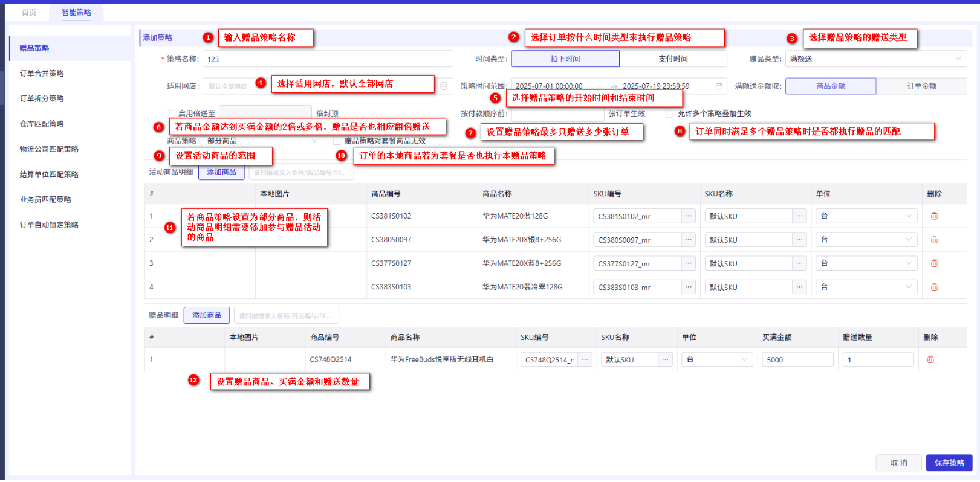Delete product row CS380S0097

[934, 240]
